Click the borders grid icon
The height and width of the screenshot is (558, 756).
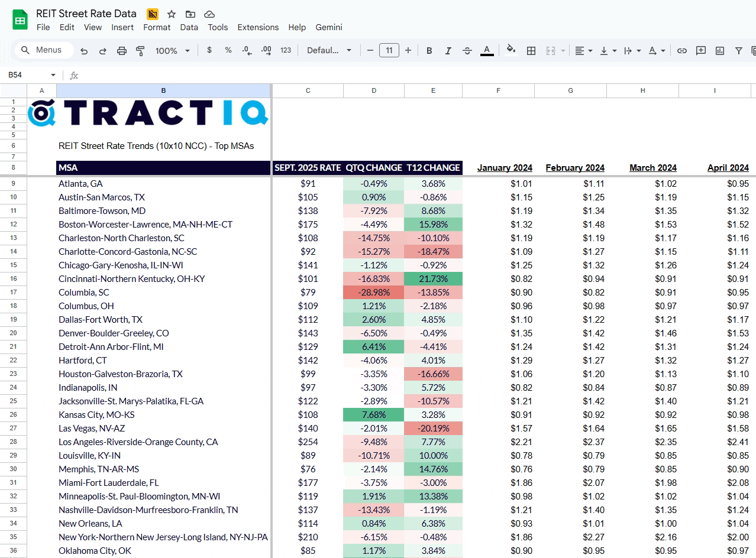(531, 51)
